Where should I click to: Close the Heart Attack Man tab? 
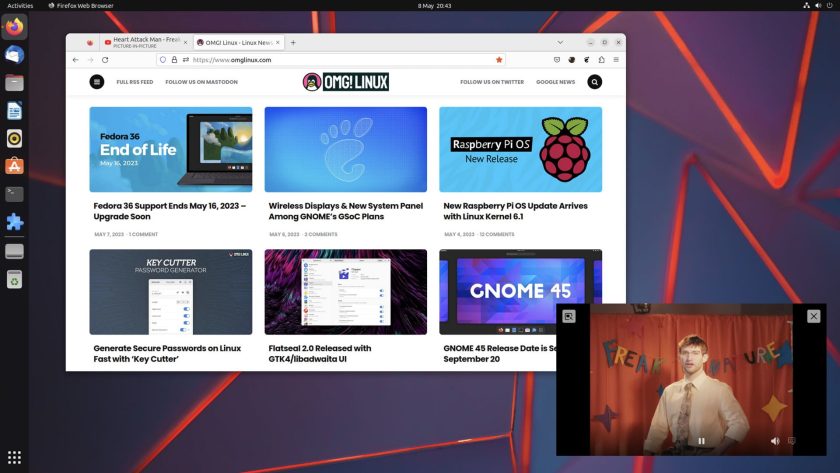pos(185,42)
